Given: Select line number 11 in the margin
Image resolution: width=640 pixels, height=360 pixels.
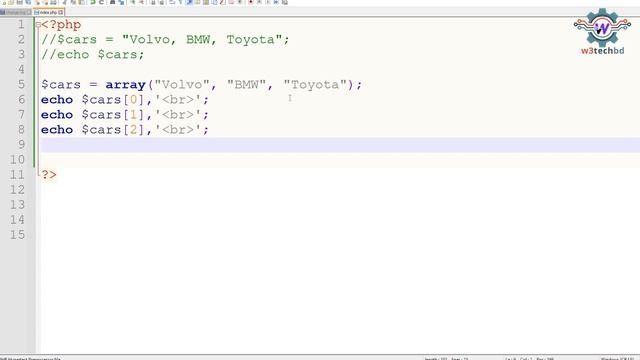Looking at the screenshot, I should (17, 175).
